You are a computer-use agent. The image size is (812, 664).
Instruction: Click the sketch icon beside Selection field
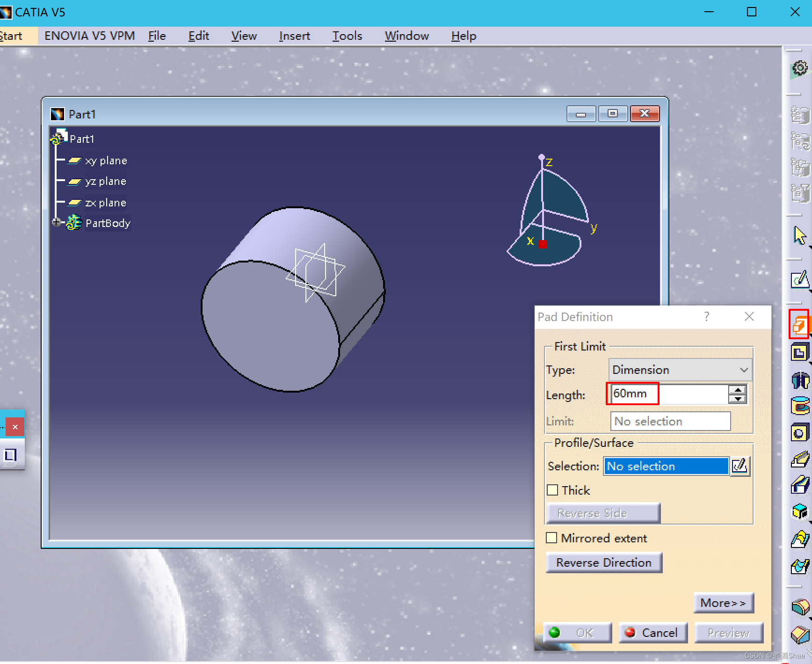coord(740,466)
